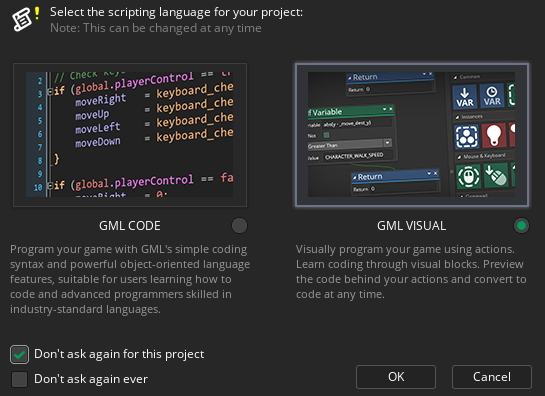Collapse the Mouse & Keyboard section

[x=459, y=157]
